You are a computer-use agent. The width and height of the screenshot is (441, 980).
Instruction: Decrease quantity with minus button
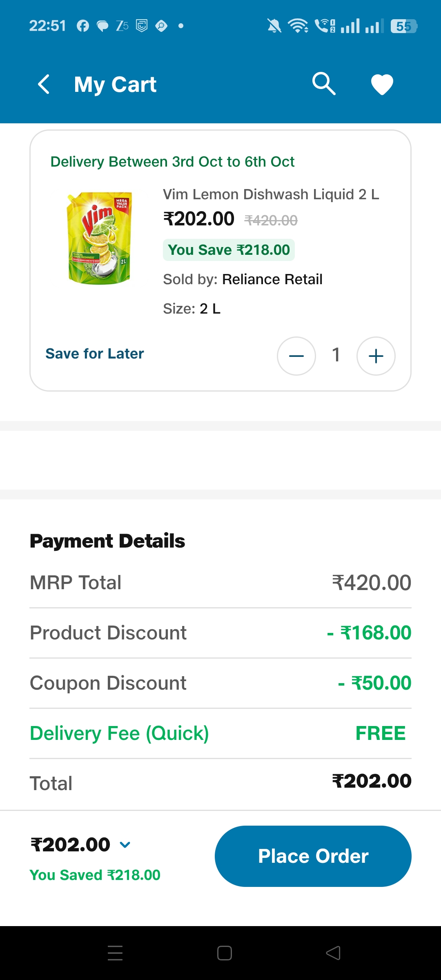(296, 356)
